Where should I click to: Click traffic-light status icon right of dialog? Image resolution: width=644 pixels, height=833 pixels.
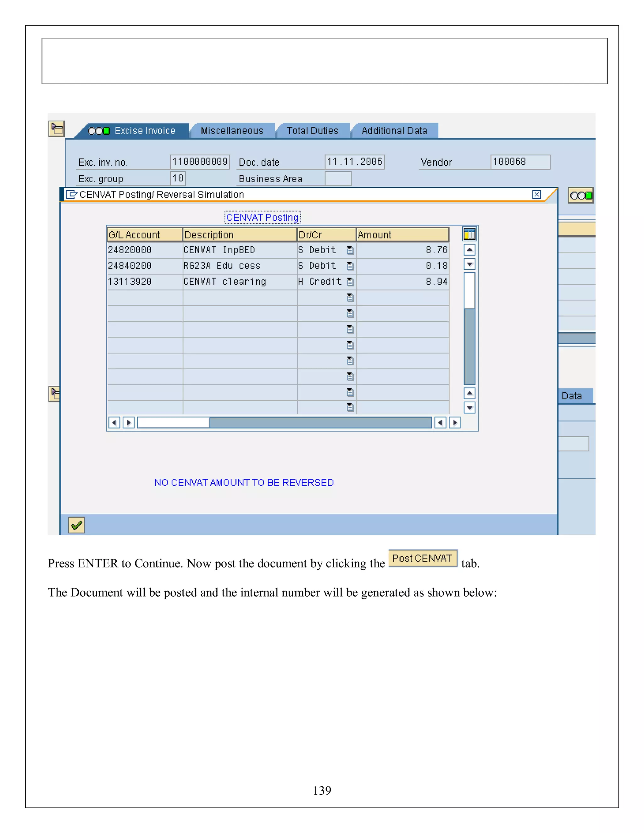coord(580,196)
